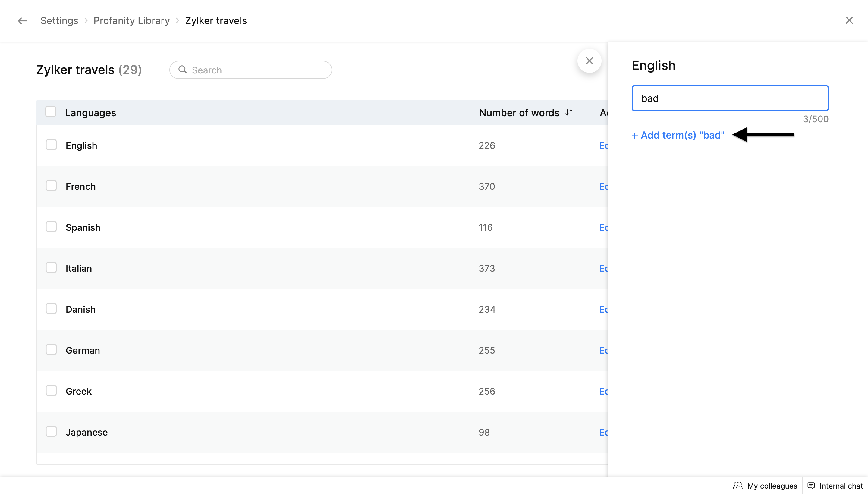Navigate to Profanity Library breadcrumb

pos(131,21)
